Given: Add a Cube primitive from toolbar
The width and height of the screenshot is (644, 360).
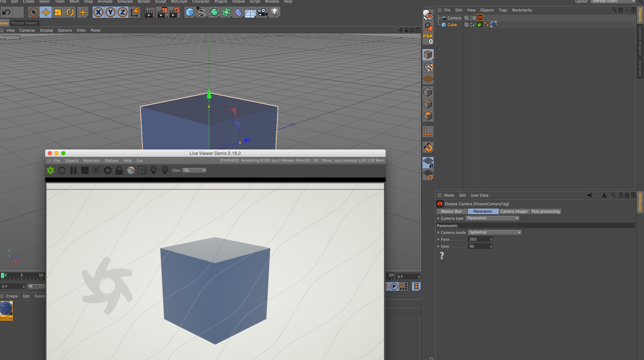Looking at the screenshot, I should (190, 12).
